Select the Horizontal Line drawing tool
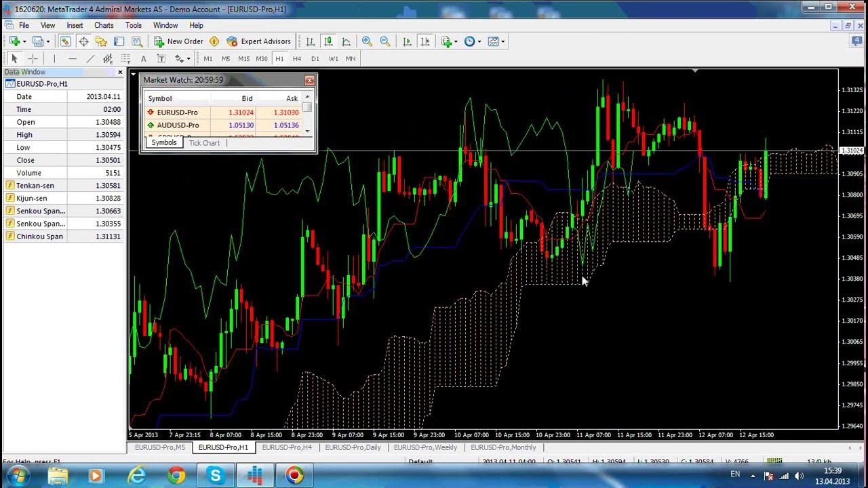This screenshot has height=488, width=868. 73,59
